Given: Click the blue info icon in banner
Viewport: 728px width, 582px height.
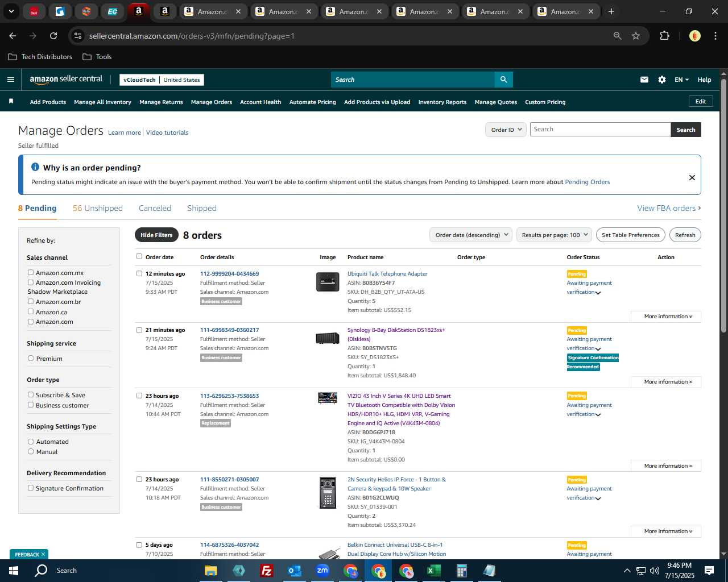Looking at the screenshot, I should pyautogui.click(x=35, y=167).
